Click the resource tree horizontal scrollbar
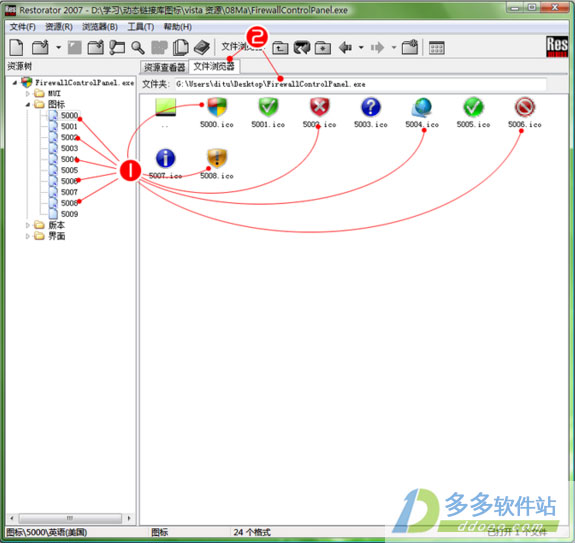 coord(70,518)
